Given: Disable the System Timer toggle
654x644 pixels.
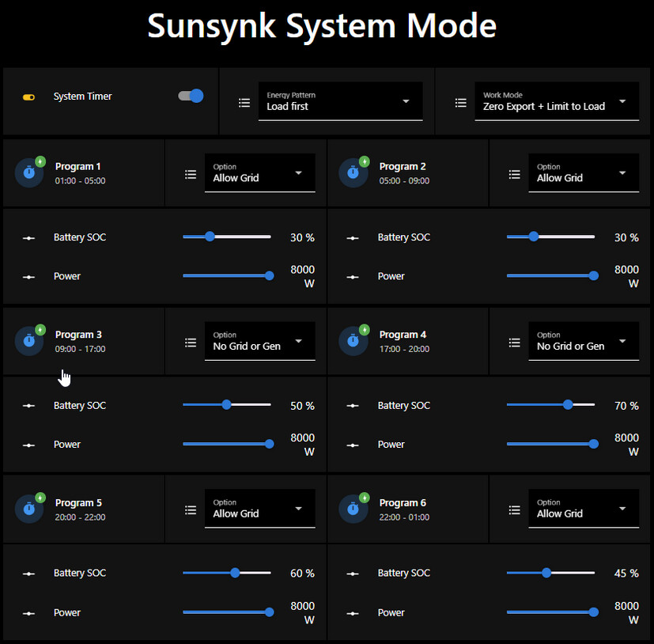Looking at the screenshot, I should click(x=190, y=95).
